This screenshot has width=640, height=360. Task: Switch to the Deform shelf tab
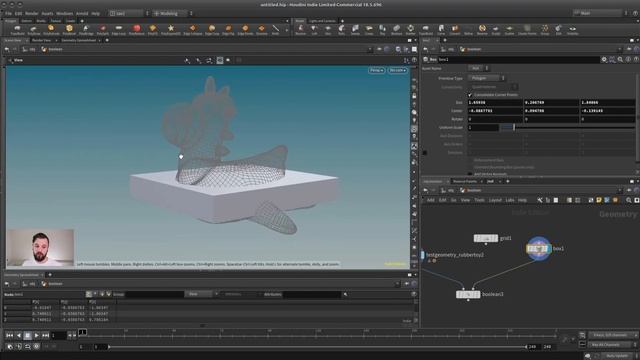pyautogui.click(x=27, y=21)
